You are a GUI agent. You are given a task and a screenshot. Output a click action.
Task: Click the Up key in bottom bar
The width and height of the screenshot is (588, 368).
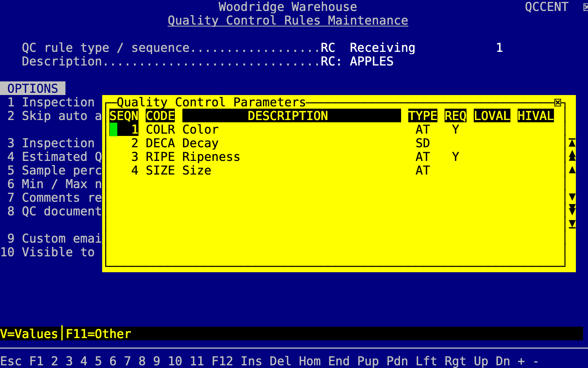click(x=481, y=361)
